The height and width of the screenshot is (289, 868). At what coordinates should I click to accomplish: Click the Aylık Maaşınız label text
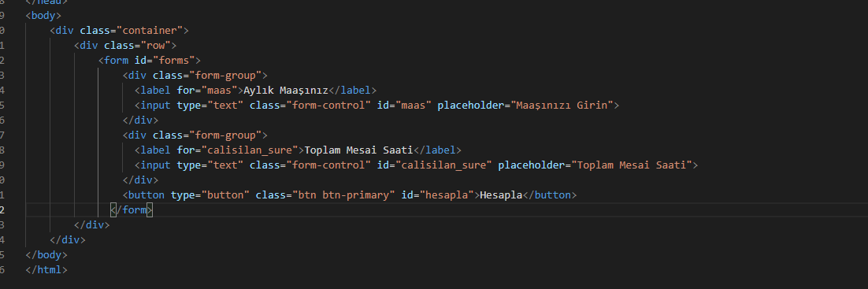286,91
